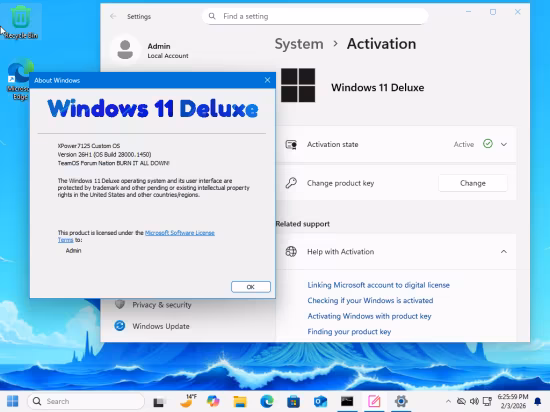Open Activating Windows with product key link

[x=369, y=316]
